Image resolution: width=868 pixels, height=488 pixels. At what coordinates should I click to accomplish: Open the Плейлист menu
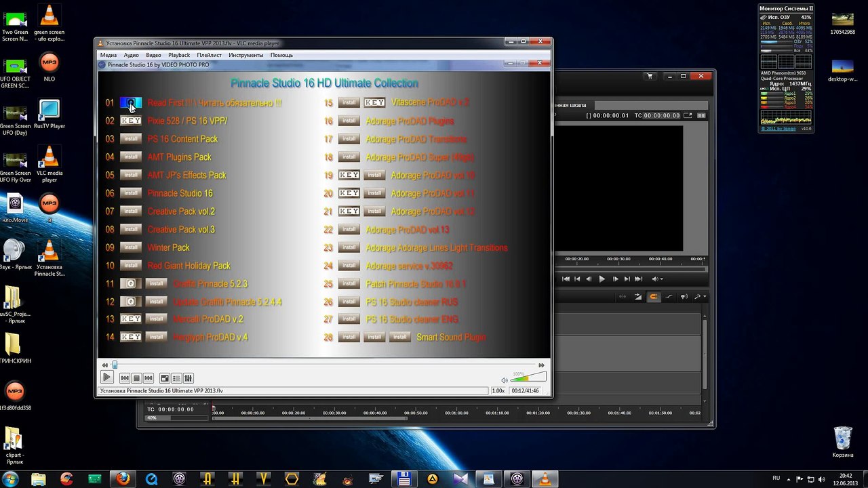point(209,55)
